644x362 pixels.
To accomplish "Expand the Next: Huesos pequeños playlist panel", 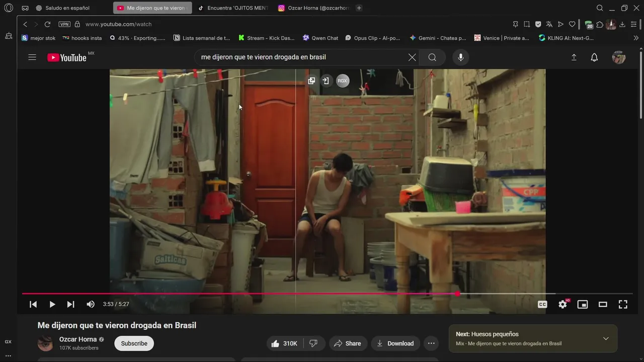I will point(606,338).
